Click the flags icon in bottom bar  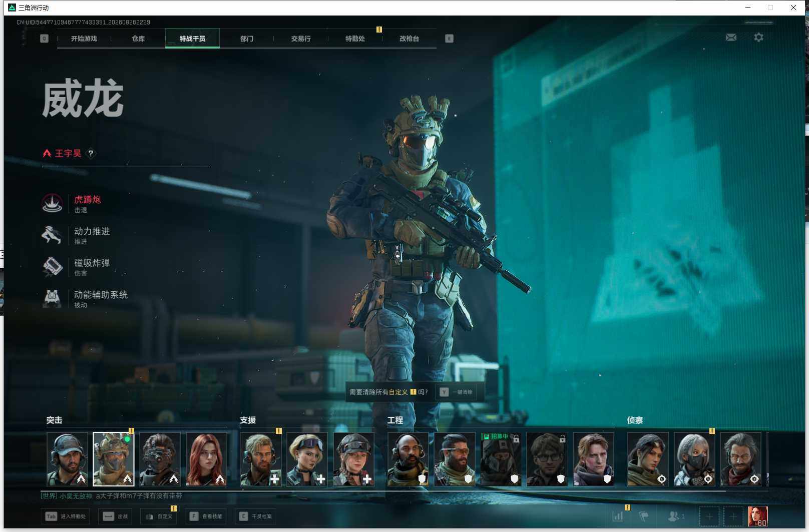(644, 516)
